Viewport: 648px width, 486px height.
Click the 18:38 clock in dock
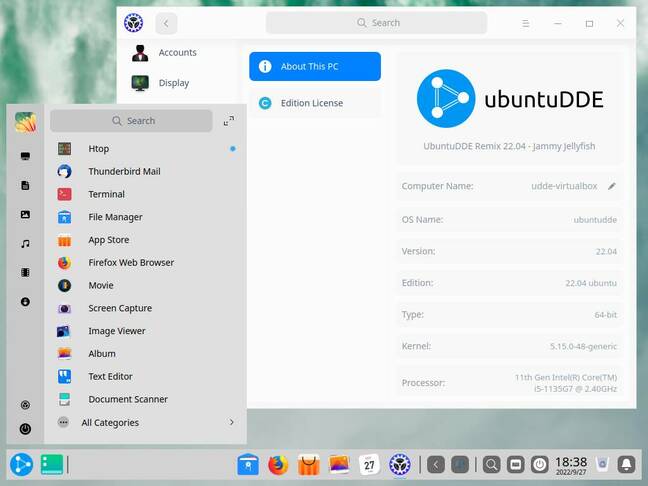click(x=571, y=465)
